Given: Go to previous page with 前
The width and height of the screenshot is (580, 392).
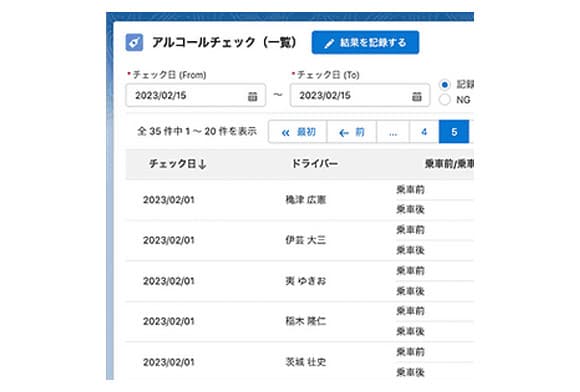Looking at the screenshot, I should pos(352,132).
